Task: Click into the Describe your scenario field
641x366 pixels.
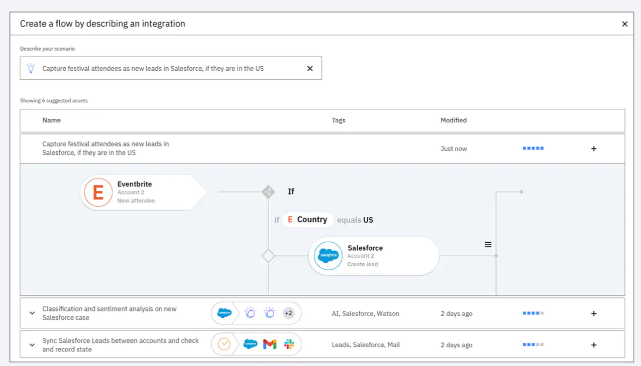Action: 171,68
